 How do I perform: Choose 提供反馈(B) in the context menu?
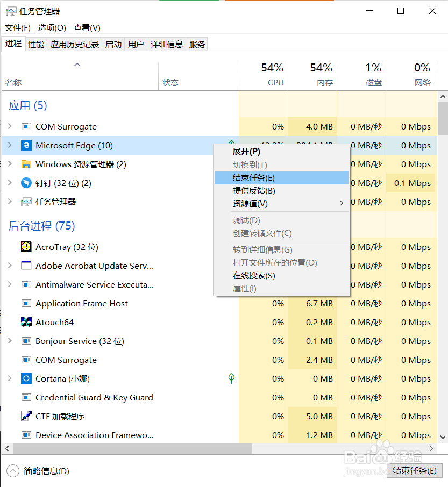281,190
